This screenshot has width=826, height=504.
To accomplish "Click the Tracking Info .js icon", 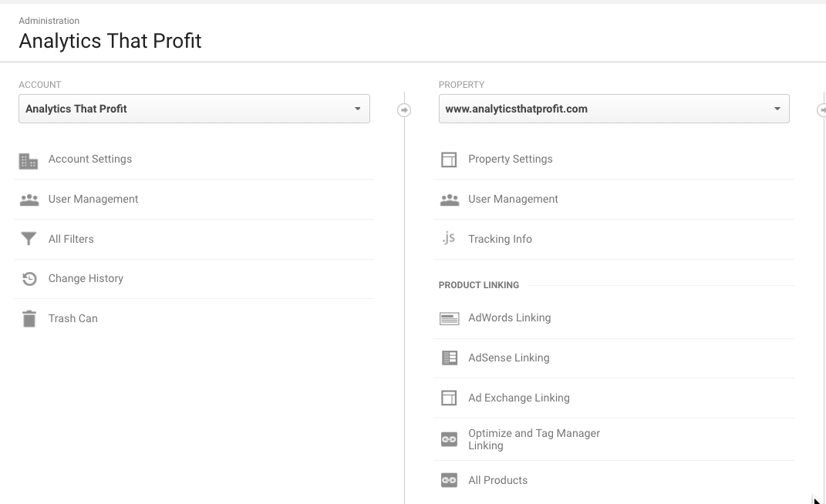I will [x=449, y=239].
